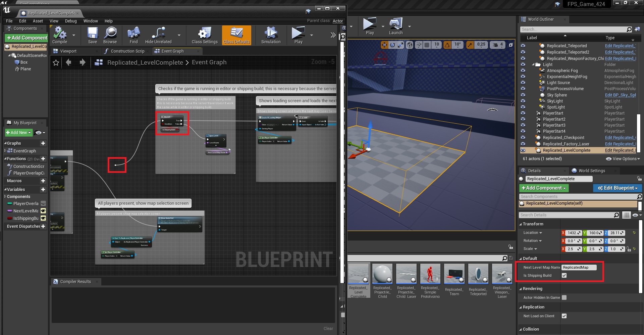The height and width of the screenshot is (335, 644).
Task: Click the Hide Unrelated toolbar icon
Action: point(158,35)
